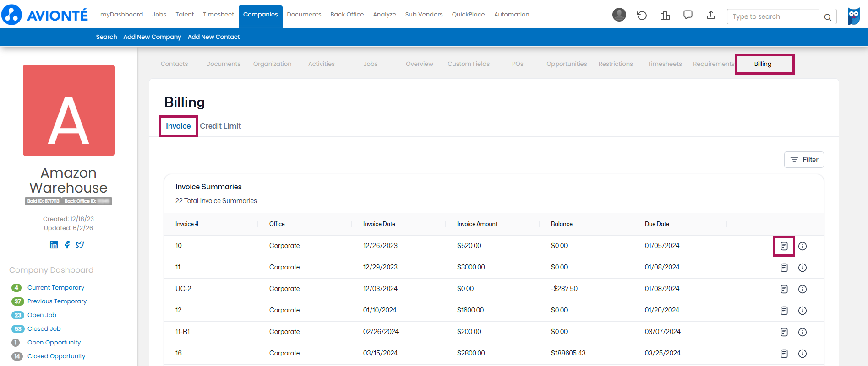The height and width of the screenshot is (366, 868).
Task: Switch to the Contacts tab
Action: [175, 64]
